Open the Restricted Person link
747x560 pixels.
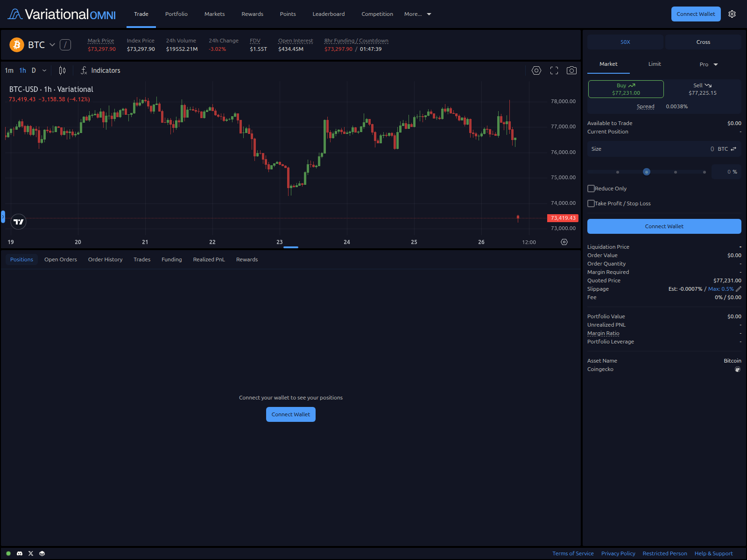[x=665, y=553]
